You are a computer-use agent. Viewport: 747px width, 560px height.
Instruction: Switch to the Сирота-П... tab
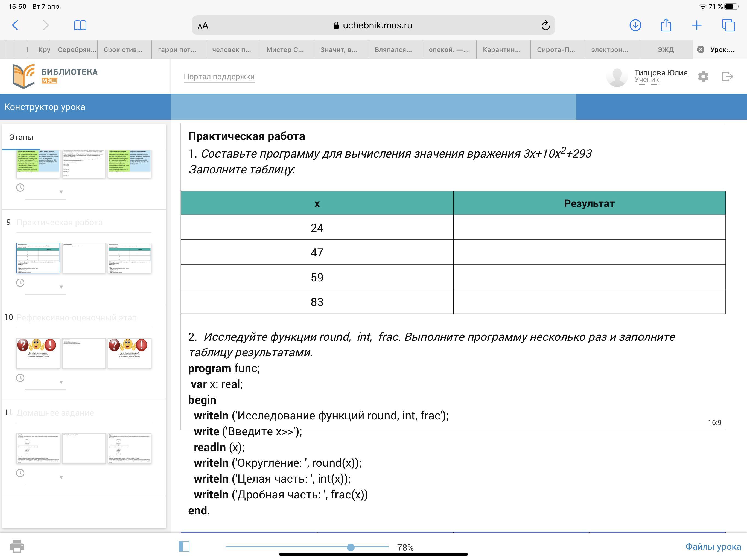pos(557,50)
